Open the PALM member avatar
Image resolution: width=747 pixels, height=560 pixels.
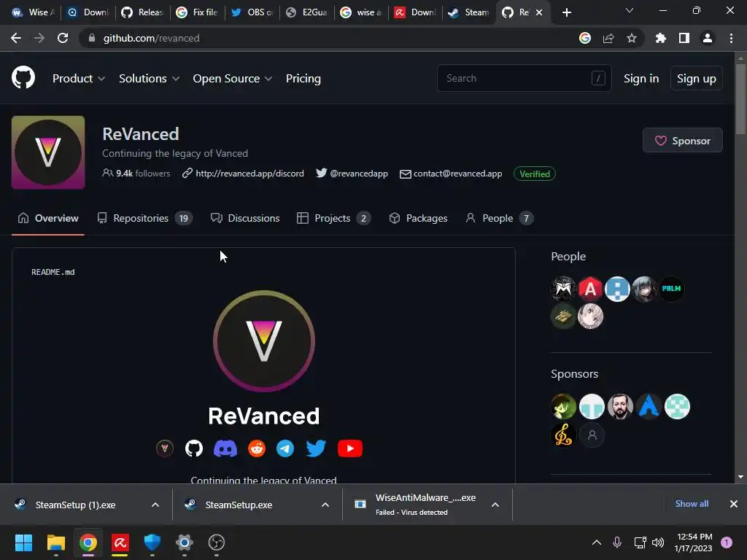671,289
